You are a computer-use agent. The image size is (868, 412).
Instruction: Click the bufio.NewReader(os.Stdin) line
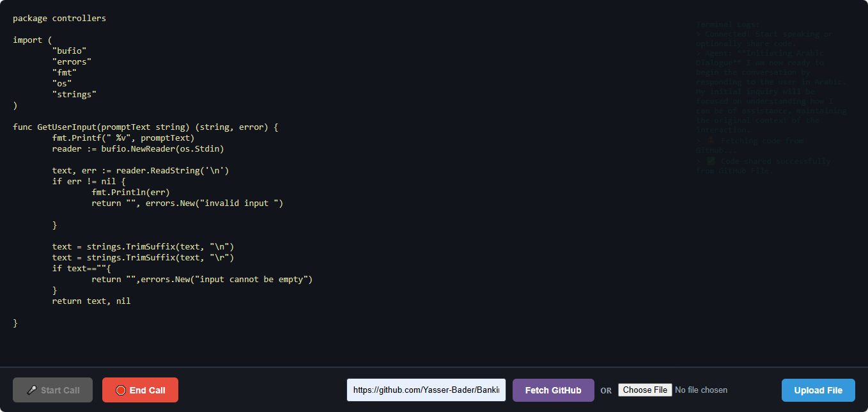coord(138,149)
